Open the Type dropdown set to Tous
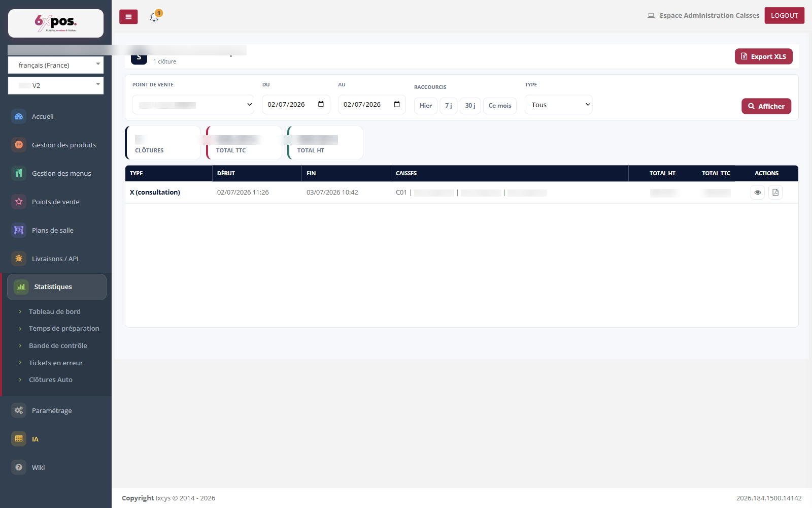This screenshot has width=812, height=508. click(558, 105)
